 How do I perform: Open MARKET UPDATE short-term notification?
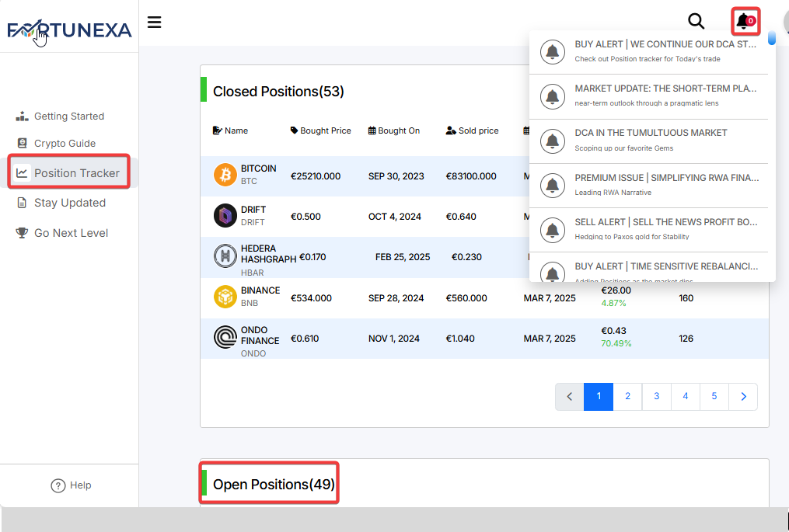click(x=649, y=96)
